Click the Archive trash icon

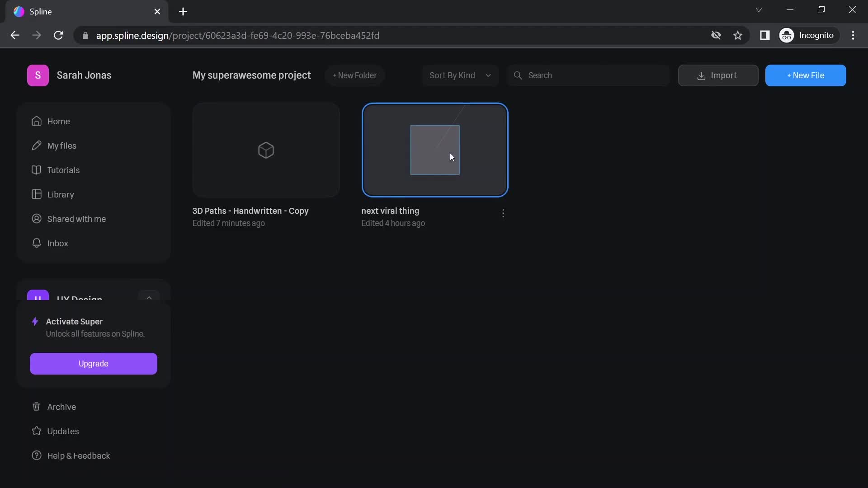tap(37, 407)
